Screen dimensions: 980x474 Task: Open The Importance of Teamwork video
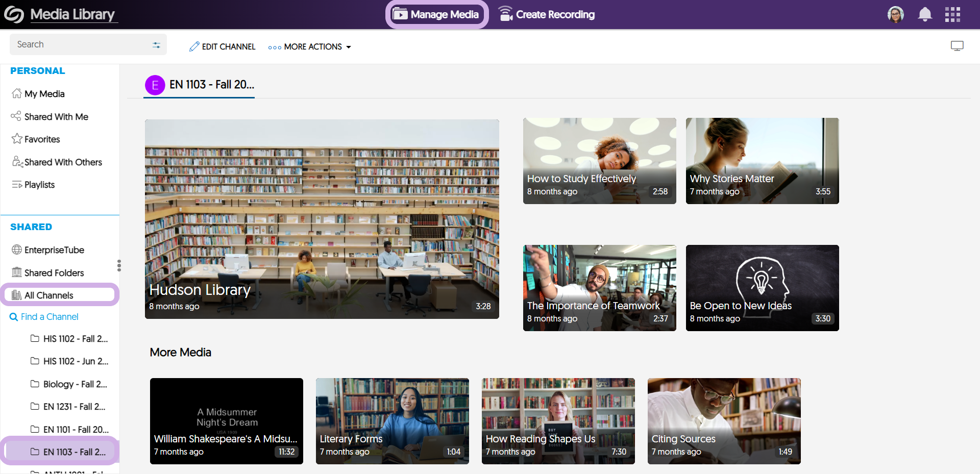click(600, 288)
